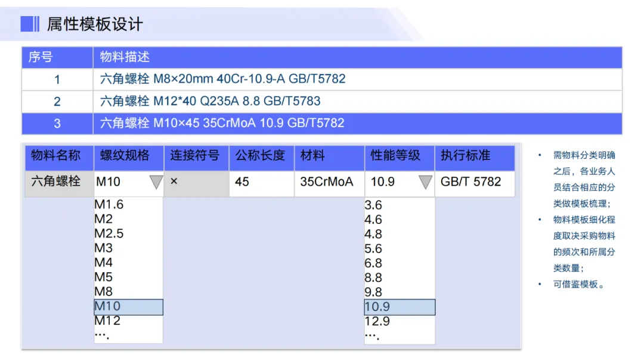Click the 序号 column header
This screenshot has width=644, height=363.
pos(41,57)
